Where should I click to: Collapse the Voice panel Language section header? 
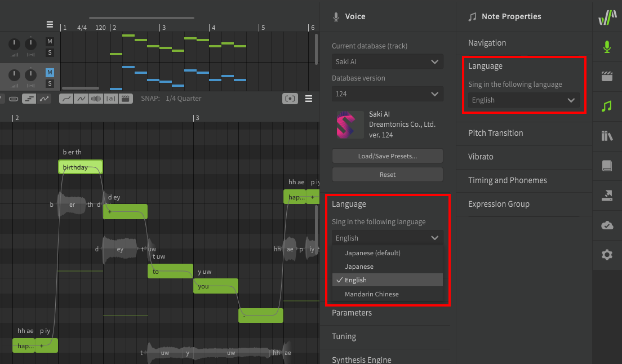(x=349, y=204)
